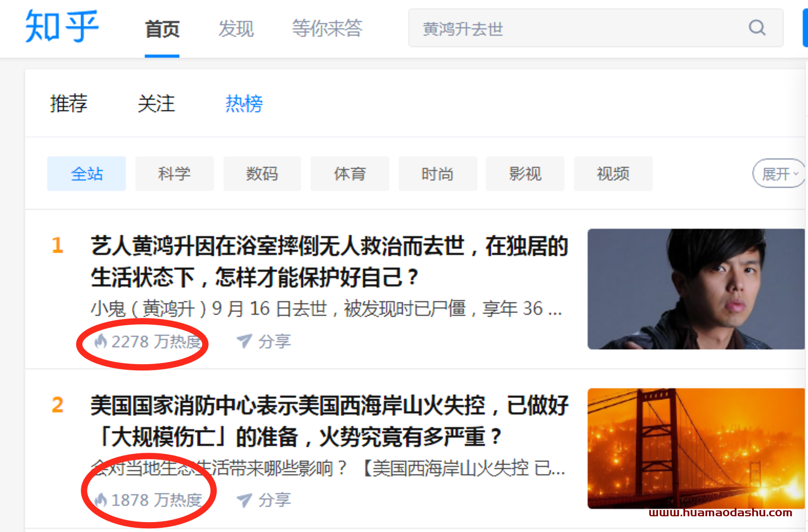Switch to the 关注 feed tab
Viewport: 808px width, 532px height.
pyautogui.click(x=156, y=103)
